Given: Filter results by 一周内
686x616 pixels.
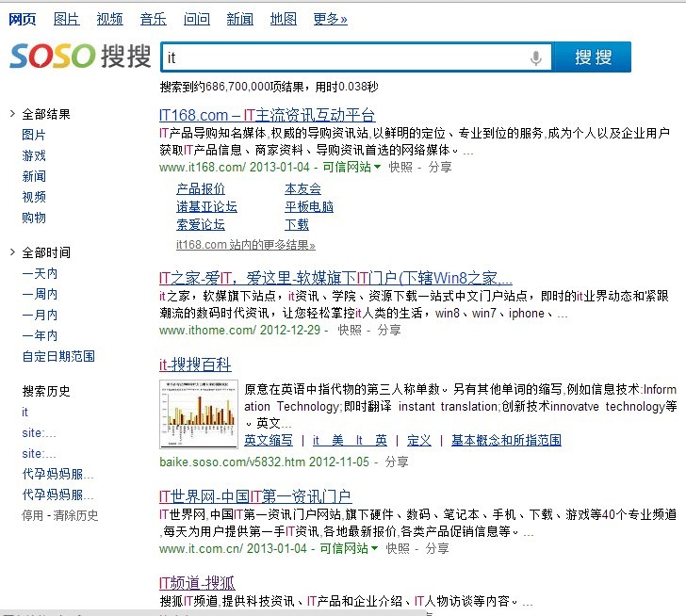Looking at the screenshot, I should [x=40, y=294].
